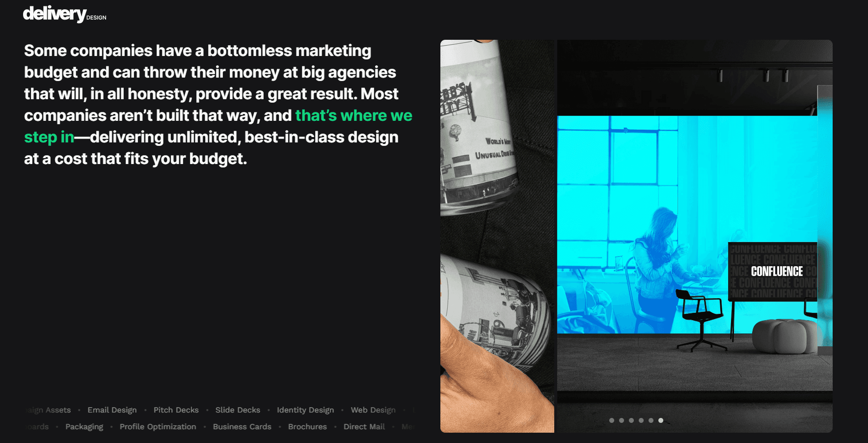Switch to the fifth carousel dot
Screen dimensions: 868x443
pyautogui.click(x=651, y=420)
